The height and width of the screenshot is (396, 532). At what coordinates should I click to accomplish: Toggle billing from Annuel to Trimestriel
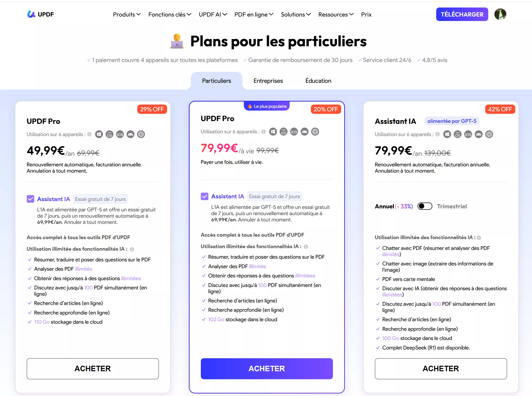pos(425,206)
